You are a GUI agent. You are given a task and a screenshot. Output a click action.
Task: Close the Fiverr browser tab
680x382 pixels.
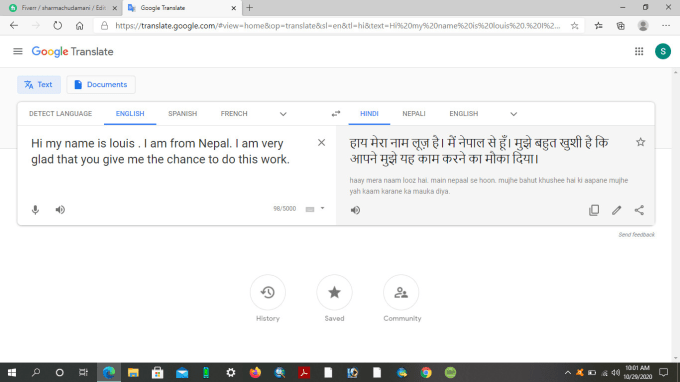pos(114,8)
